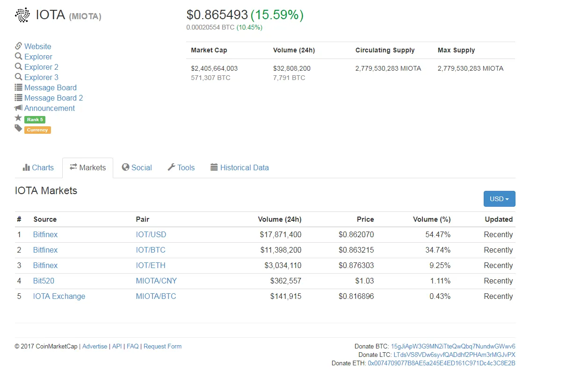The image size is (588, 370).
Task: Click the Currency tag badge
Action: pos(37,130)
